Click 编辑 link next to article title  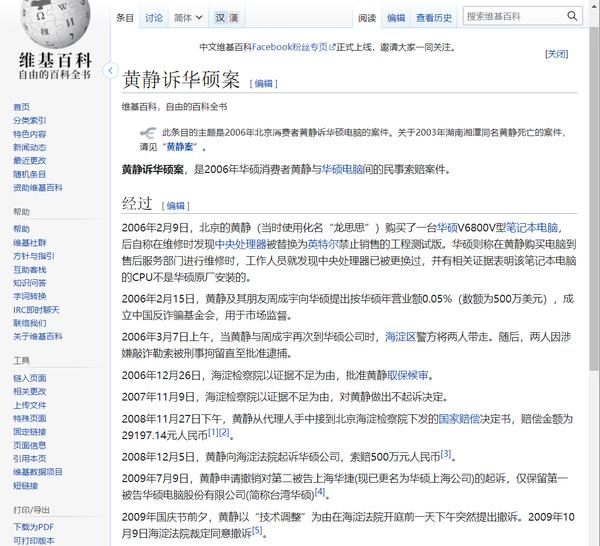pyautogui.click(x=263, y=83)
